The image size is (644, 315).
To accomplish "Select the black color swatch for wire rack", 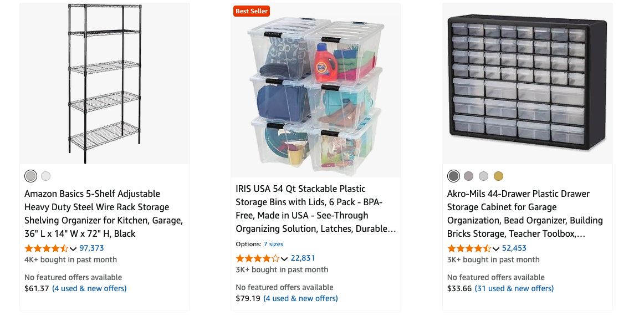I will point(31,176).
